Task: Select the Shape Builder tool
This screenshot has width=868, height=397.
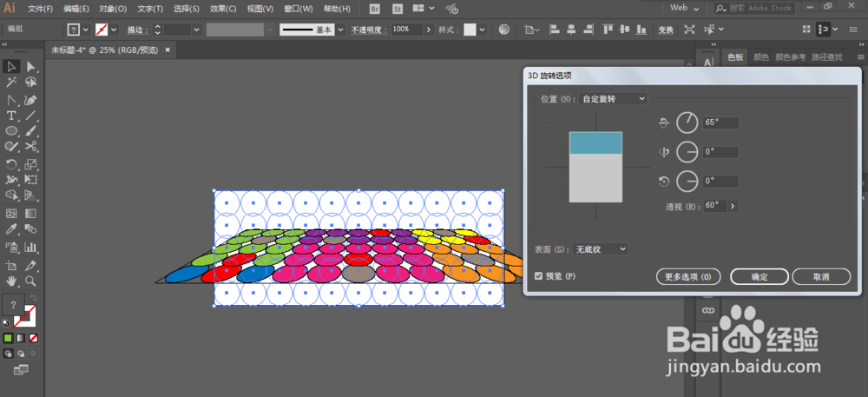Action: point(11,195)
